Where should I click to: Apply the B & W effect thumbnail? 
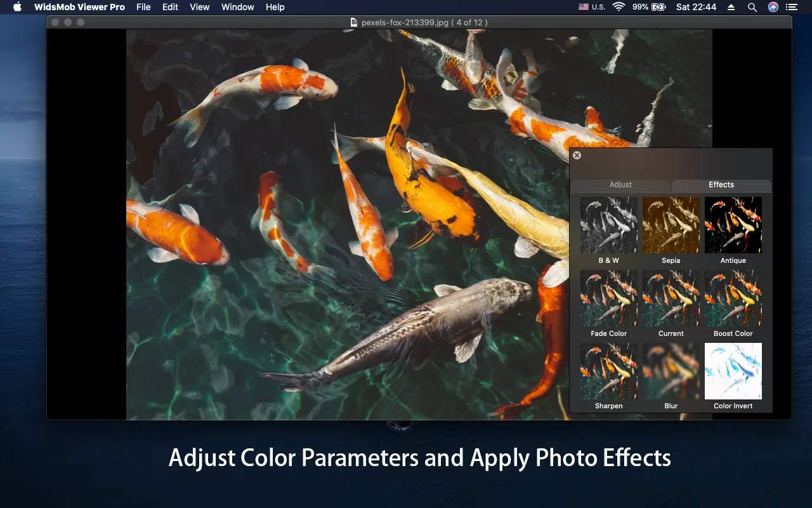[608, 225]
